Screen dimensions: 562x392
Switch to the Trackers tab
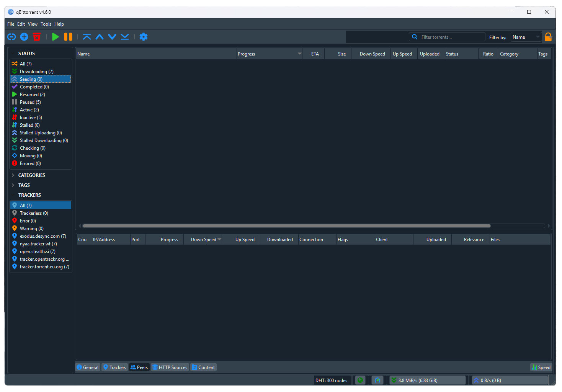coord(115,367)
